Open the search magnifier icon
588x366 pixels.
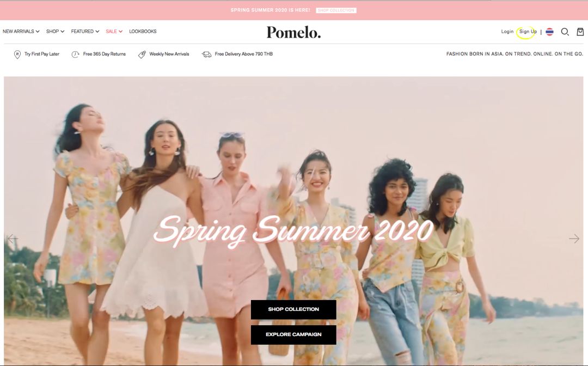pyautogui.click(x=565, y=32)
